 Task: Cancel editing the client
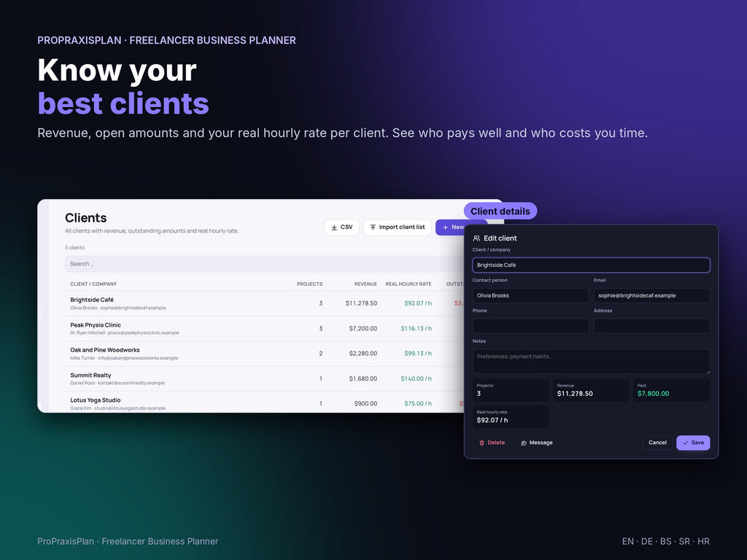click(x=657, y=443)
